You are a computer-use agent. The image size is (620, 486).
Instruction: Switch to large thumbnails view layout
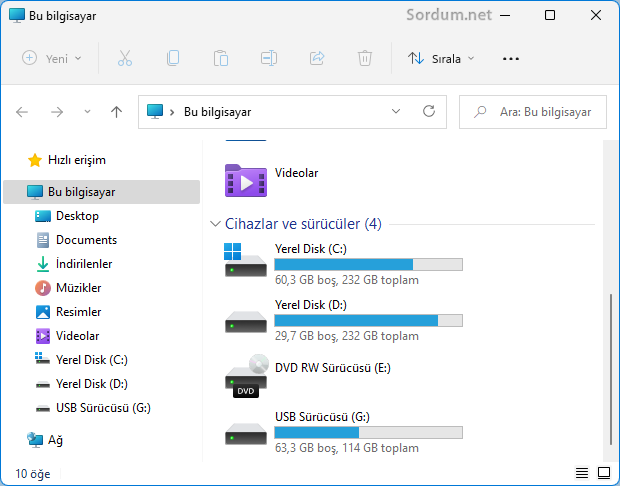point(603,473)
